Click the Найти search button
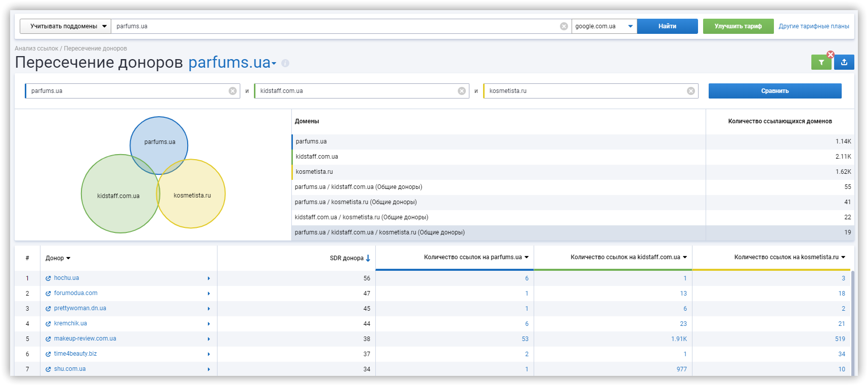This screenshot has height=386, width=868. click(x=667, y=26)
